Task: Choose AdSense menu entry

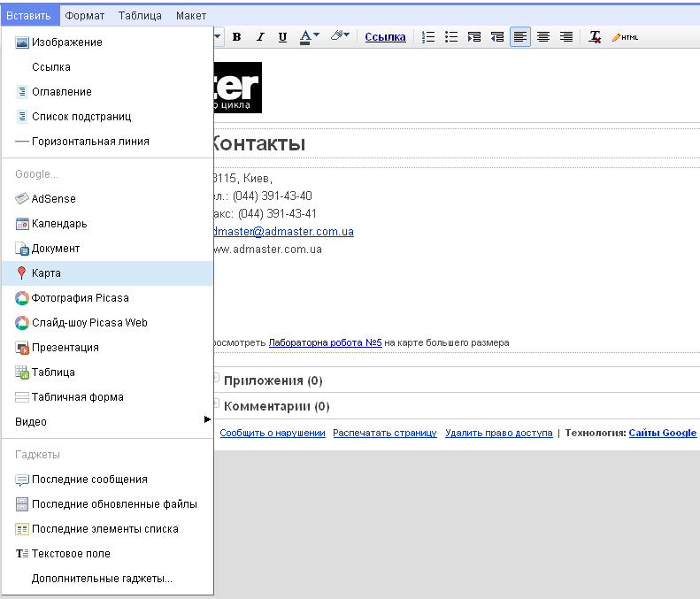Action: pos(107,198)
